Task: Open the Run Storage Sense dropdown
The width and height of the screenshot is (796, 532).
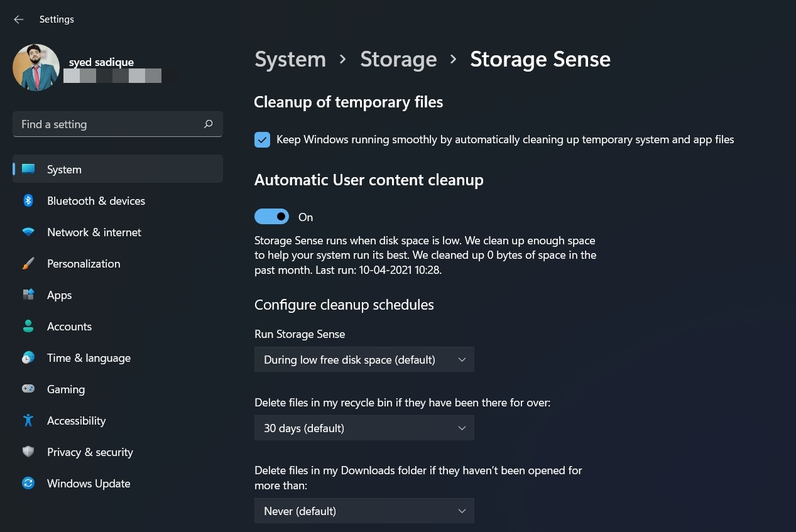Action: point(364,359)
